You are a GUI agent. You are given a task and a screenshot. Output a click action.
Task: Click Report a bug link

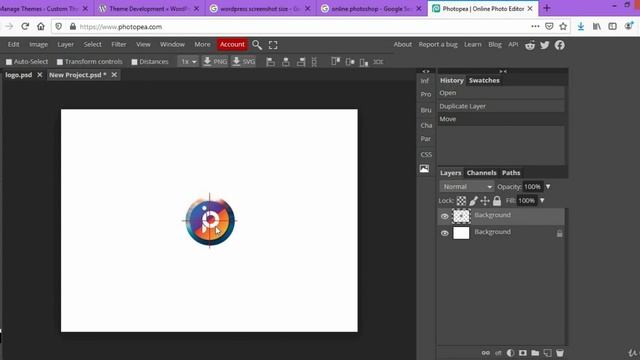click(438, 44)
